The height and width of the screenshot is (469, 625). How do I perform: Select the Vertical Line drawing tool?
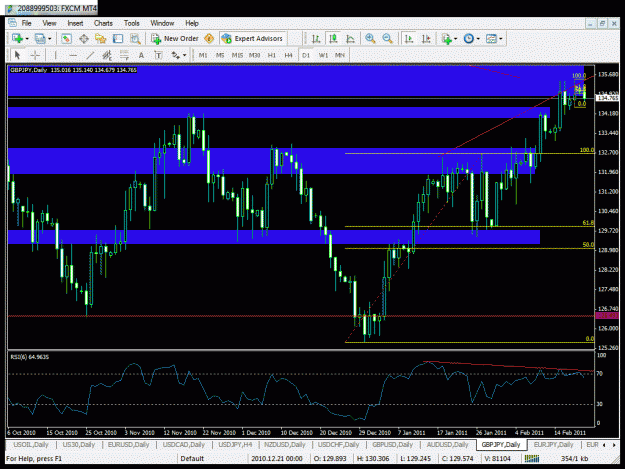click(55, 55)
